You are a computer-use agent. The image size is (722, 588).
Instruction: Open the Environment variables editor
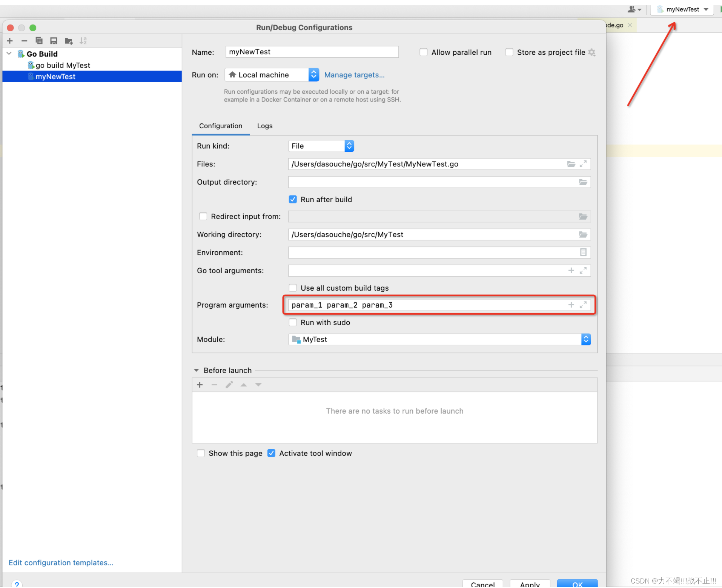[583, 252]
